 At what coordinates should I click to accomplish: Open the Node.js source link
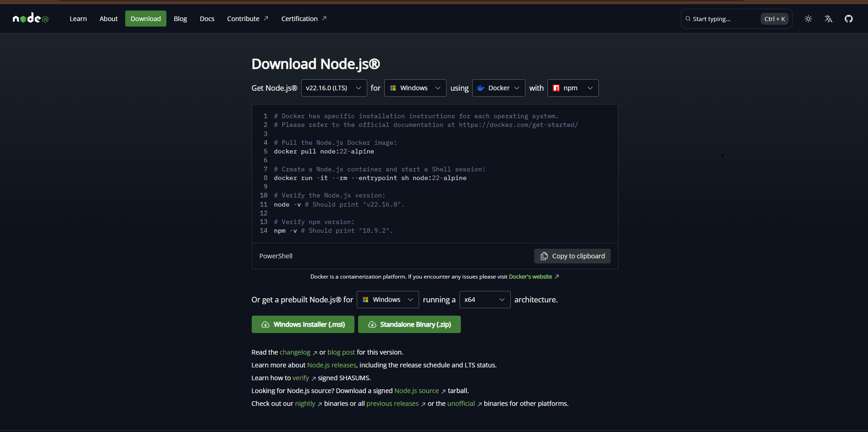point(417,391)
